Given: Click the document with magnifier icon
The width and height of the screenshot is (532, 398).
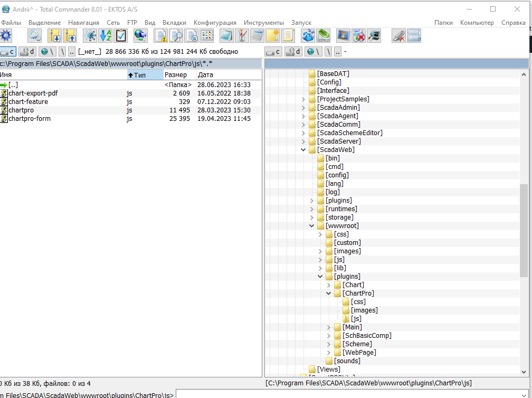Looking at the screenshot, I should (x=176, y=35).
